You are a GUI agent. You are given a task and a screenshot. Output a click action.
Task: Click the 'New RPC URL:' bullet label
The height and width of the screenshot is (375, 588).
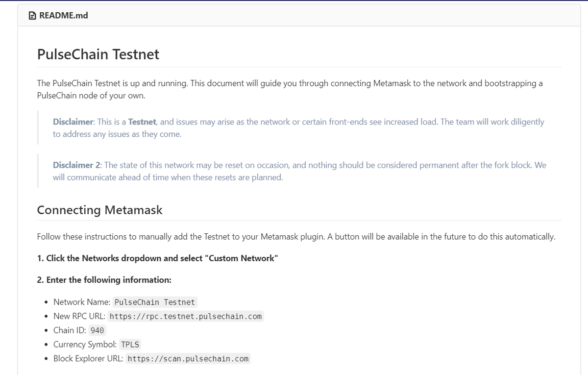(x=79, y=316)
